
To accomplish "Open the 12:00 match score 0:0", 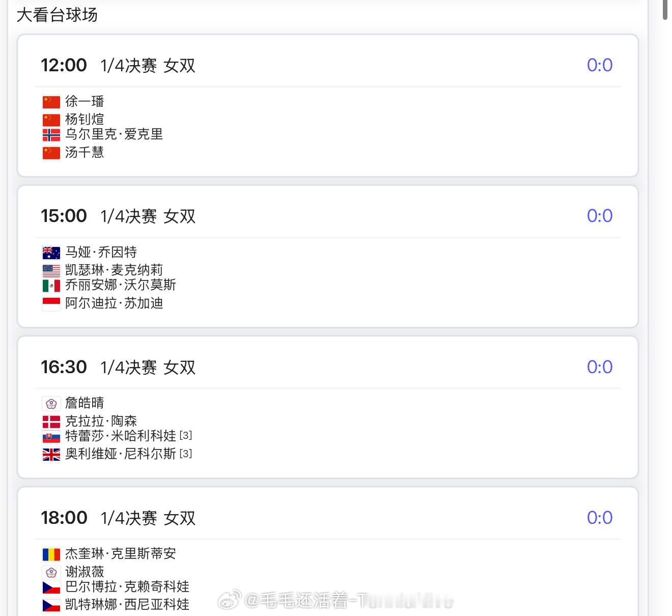I will pyautogui.click(x=600, y=65).
